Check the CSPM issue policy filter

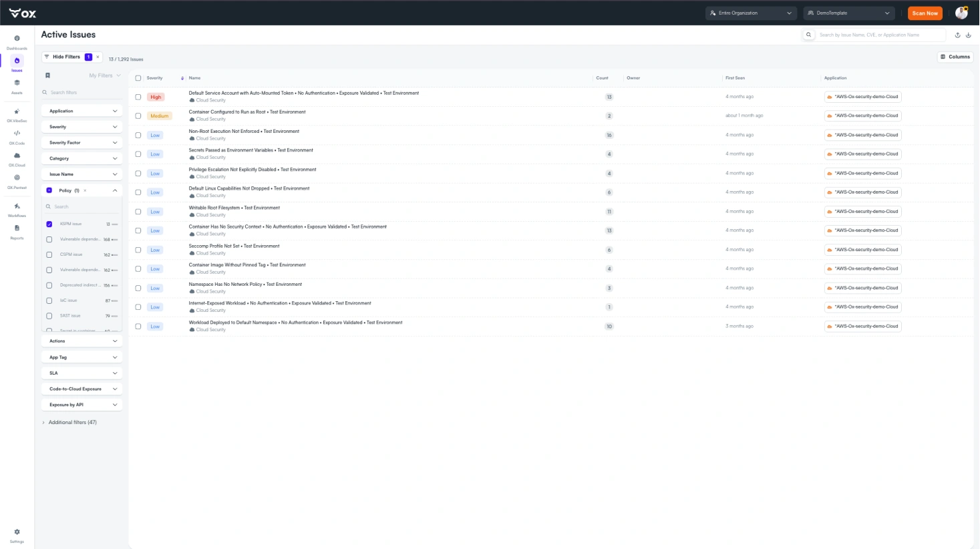(x=49, y=254)
